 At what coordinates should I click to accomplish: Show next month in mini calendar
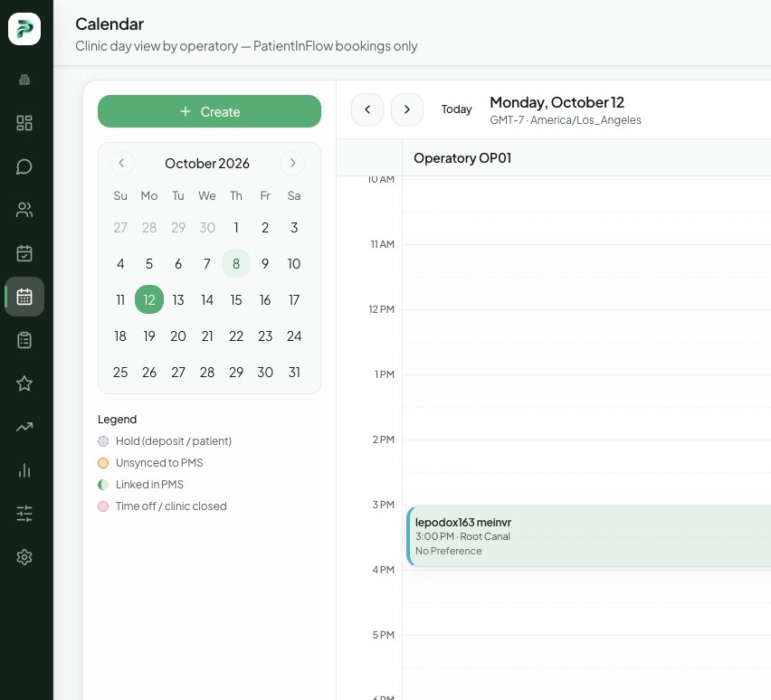[292, 163]
